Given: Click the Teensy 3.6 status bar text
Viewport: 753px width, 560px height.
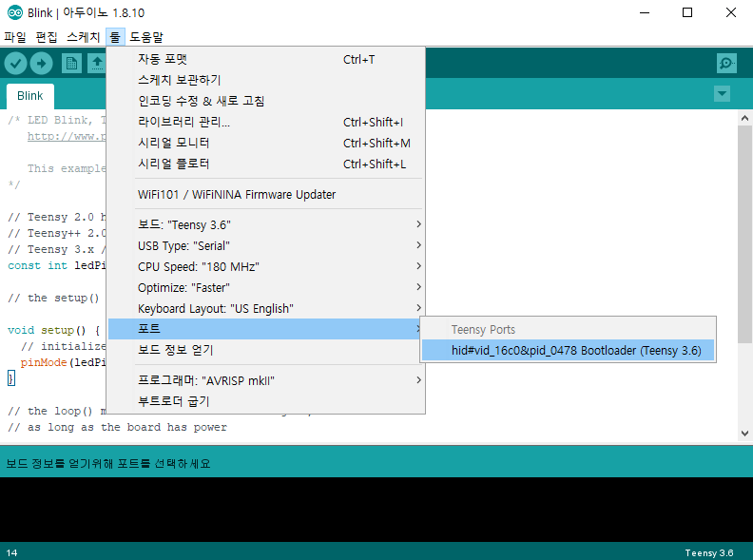Looking at the screenshot, I should 709,552.
